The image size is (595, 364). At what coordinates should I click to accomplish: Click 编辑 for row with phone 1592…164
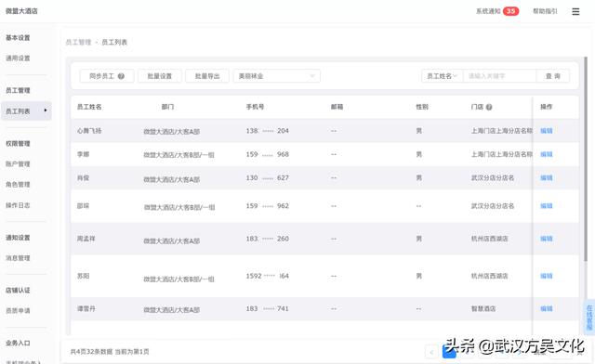(547, 276)
